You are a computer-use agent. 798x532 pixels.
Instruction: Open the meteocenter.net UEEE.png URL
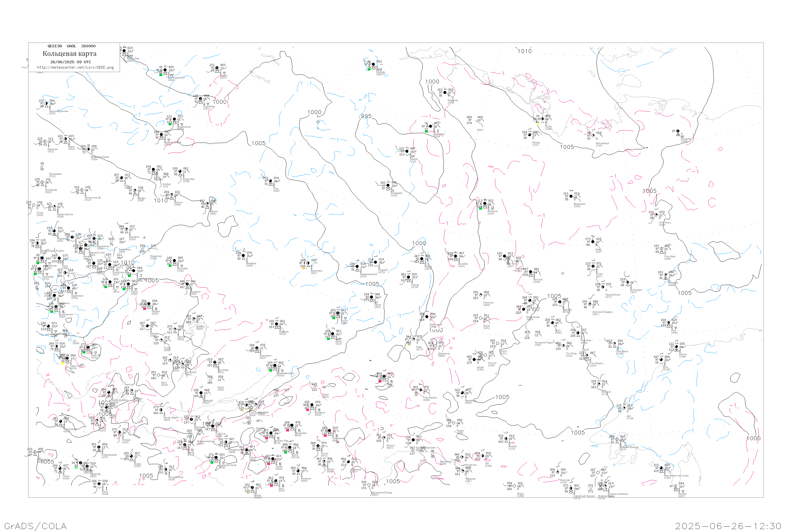coord(75,68)
